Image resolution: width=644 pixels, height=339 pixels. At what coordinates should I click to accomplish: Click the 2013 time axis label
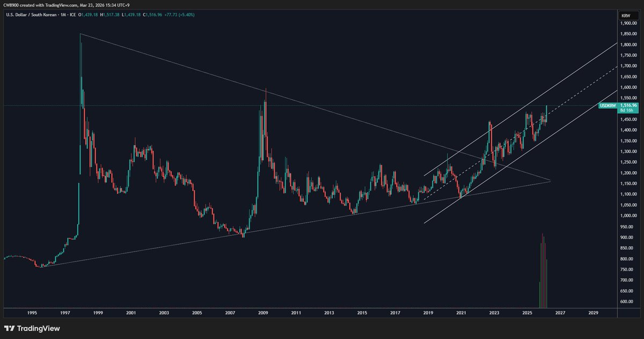(x=329, y=312)
